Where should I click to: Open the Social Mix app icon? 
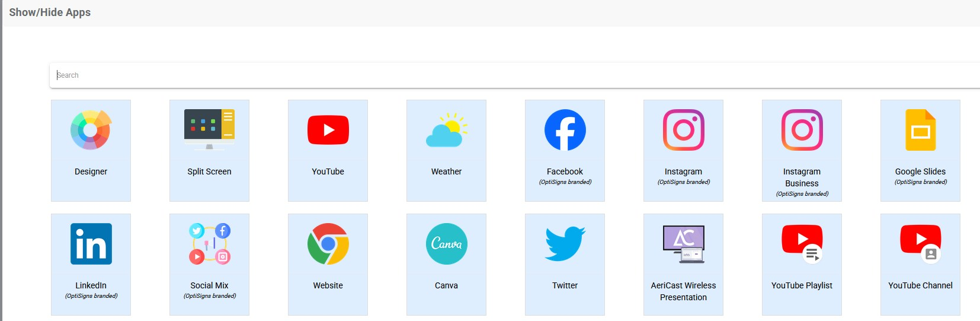coord(209,244)
